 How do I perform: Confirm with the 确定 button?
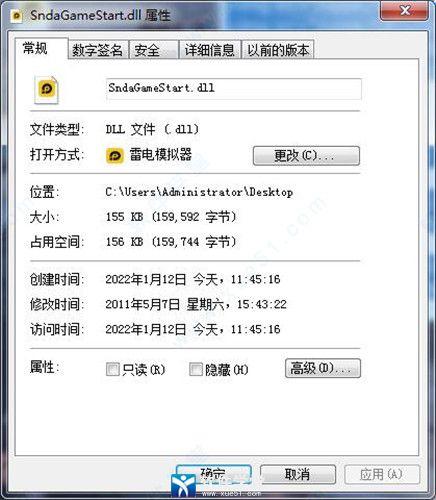click(x=213, y=474)
